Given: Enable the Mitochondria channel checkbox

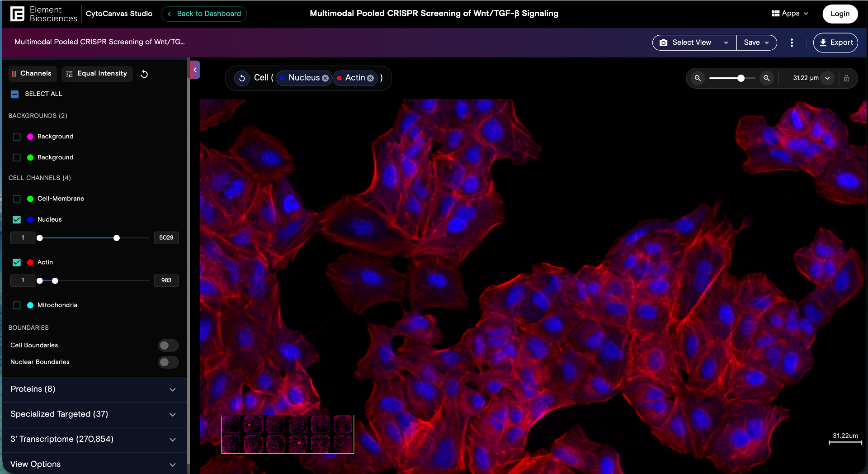Looking at the screenshot, I should tap(17, 306).
